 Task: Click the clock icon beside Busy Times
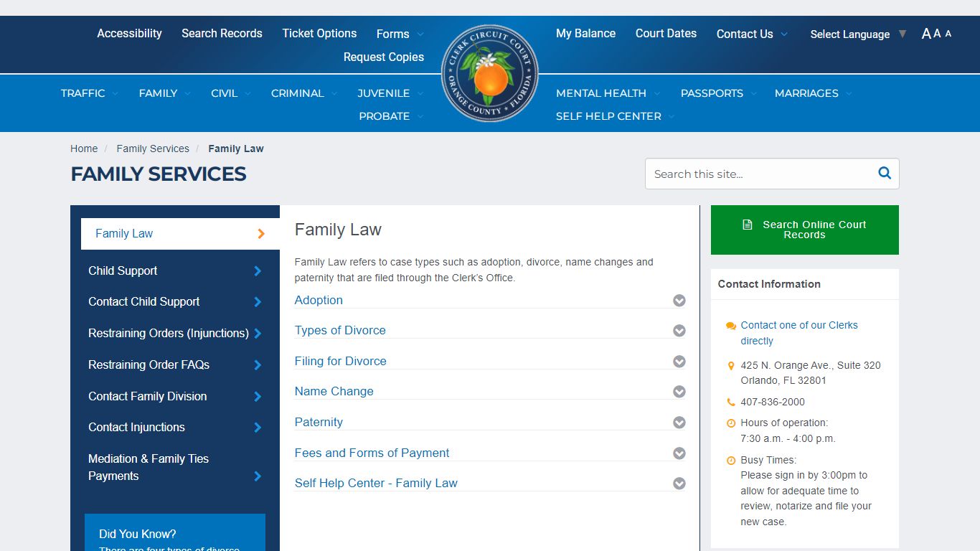coord(730,461)
